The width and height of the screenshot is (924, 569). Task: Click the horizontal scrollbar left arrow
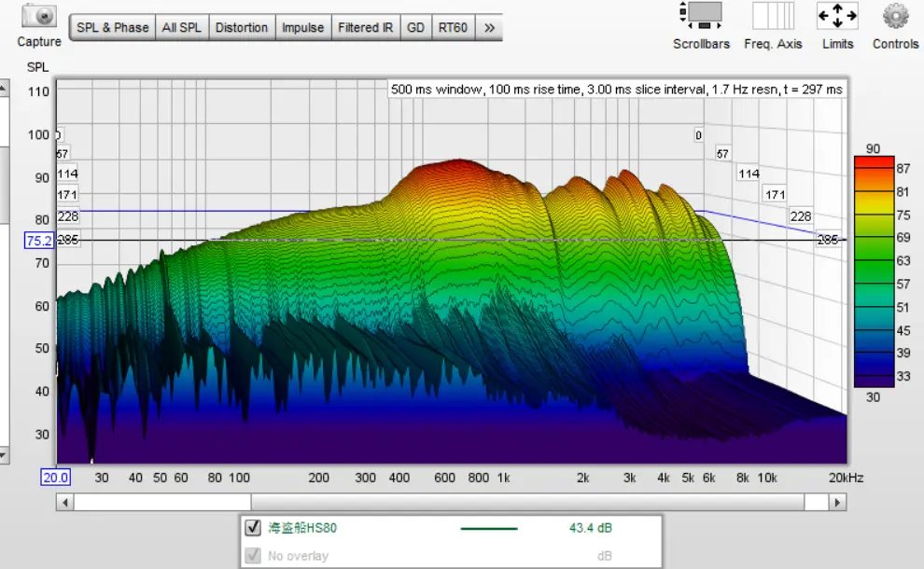click(x=64, y=503)
